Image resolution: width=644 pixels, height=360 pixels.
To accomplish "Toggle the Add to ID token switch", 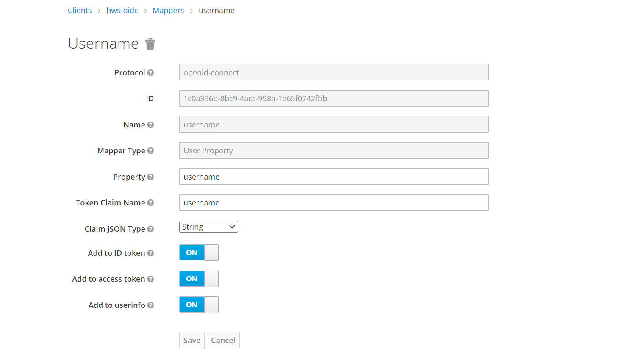I will (199, 253).
